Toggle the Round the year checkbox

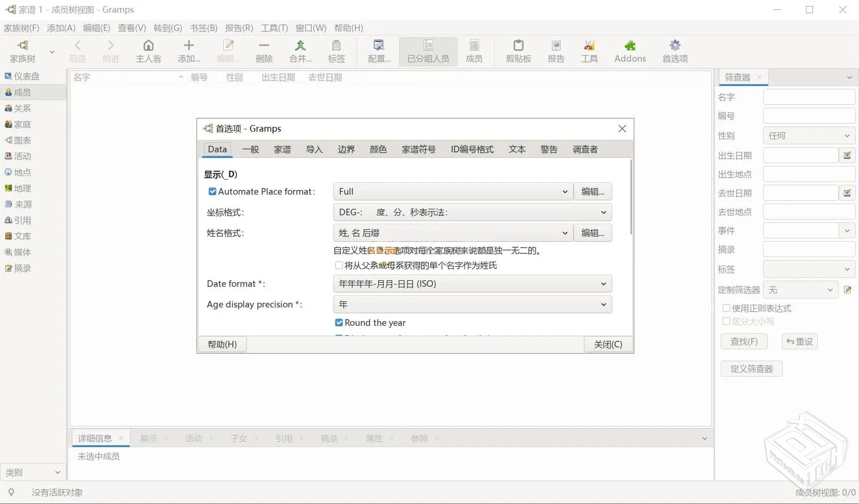(339, 323)
